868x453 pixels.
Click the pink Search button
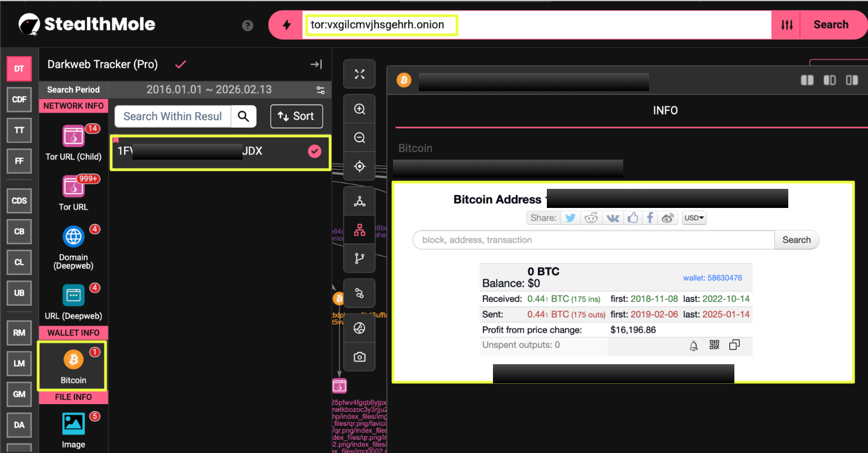(830, 25)
